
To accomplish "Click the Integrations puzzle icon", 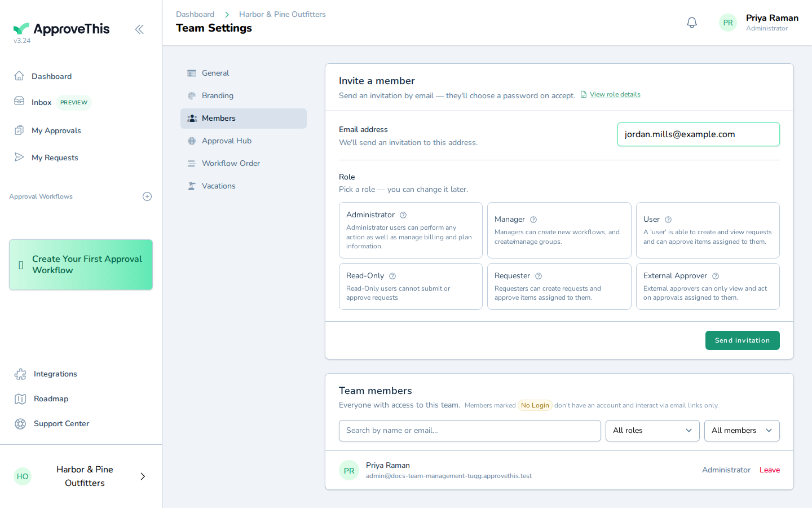I will (x=20, y=374).
